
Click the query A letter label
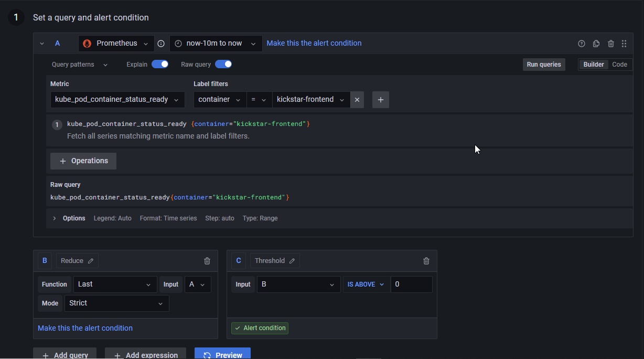pos(58,44)
